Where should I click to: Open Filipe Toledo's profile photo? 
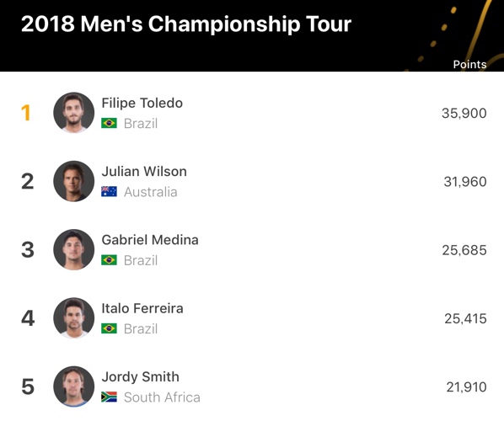point(74,113)
